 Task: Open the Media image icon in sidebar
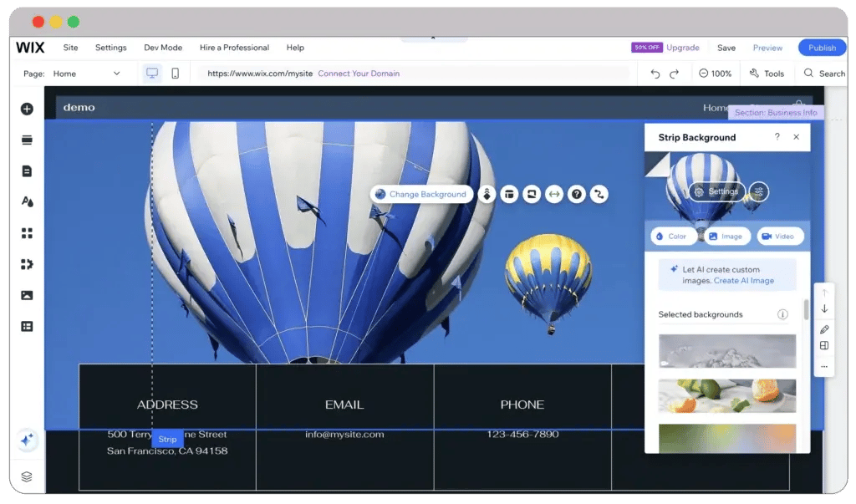pyautogui.click(x=27, y=295)
